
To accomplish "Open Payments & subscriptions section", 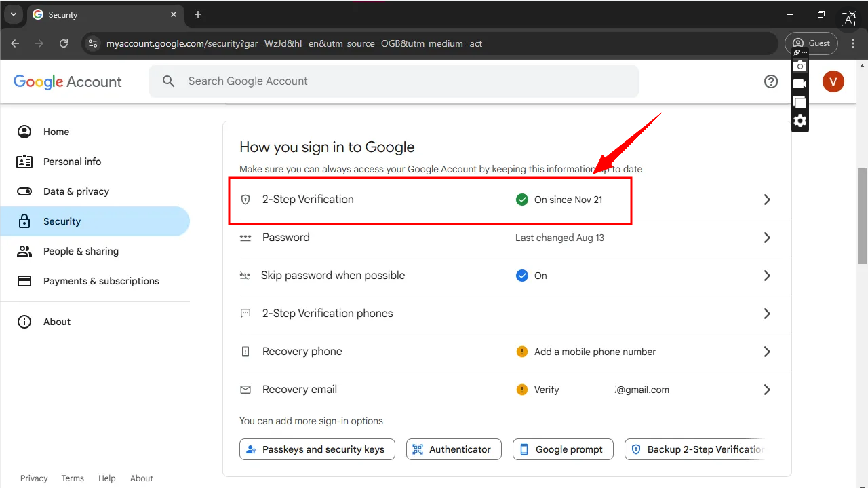I will [95, 281].
